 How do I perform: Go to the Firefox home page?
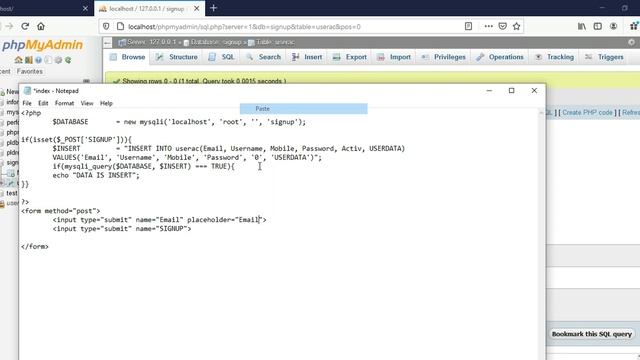point(41,27)
